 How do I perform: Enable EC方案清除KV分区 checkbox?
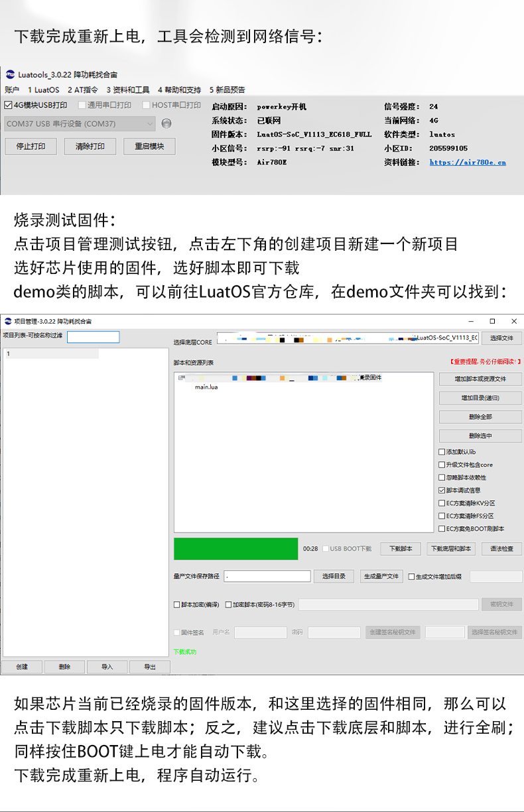pyautogui.click(x=442, y=504)
